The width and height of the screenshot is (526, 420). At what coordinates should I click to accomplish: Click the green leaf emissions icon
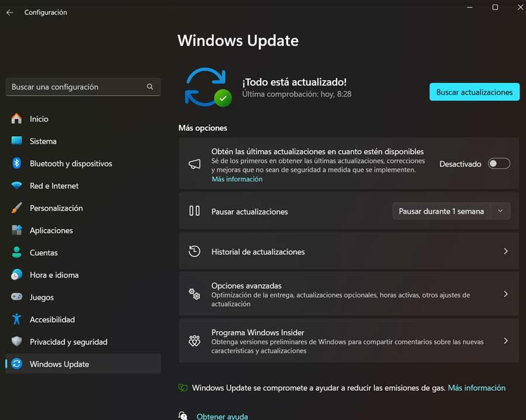pos(183,388)
